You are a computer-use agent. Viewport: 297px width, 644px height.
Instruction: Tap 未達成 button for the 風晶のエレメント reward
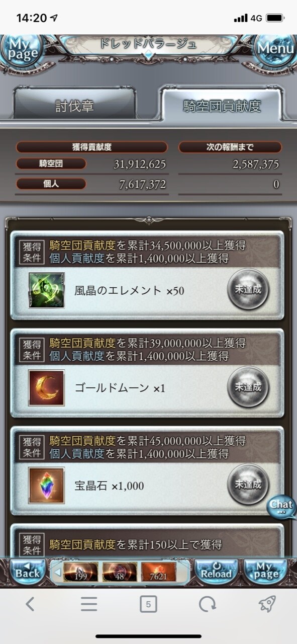(248, 290)
